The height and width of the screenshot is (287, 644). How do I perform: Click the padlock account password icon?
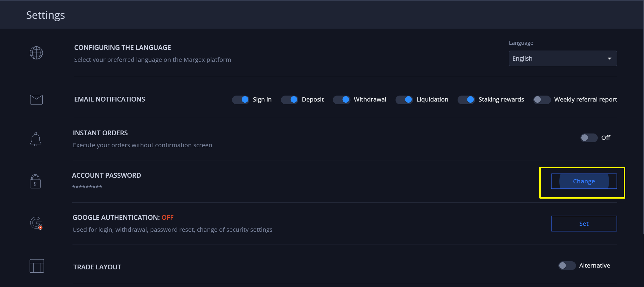35,182
